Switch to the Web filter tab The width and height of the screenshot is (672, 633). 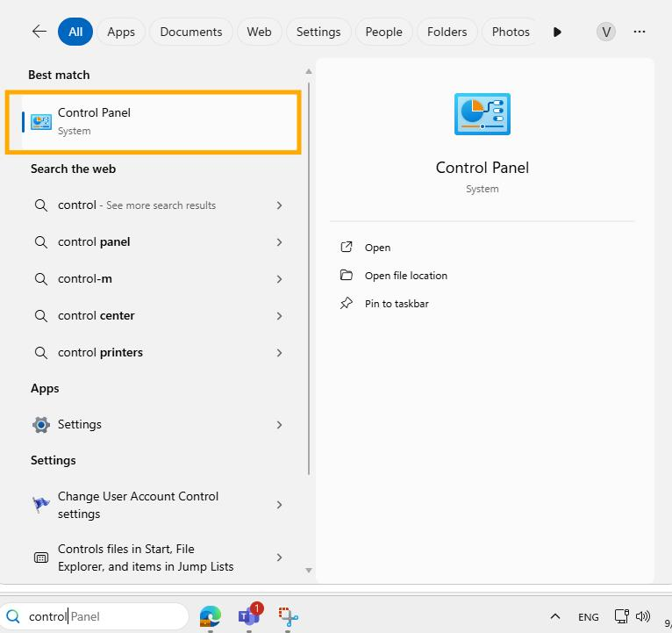tap(259, 32)
